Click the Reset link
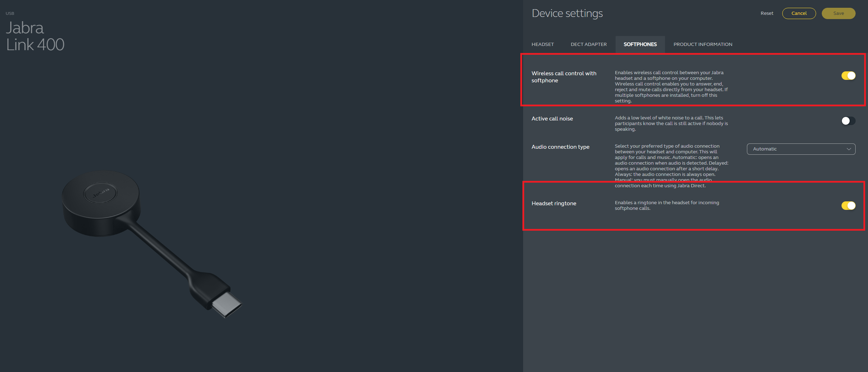Screen dimensions: 868x372 [x=767, y=13]
